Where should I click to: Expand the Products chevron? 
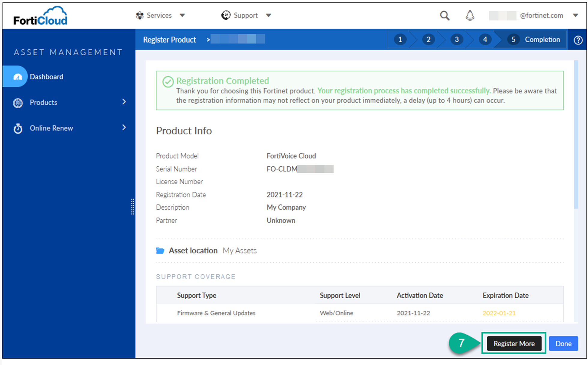[124, 102]
